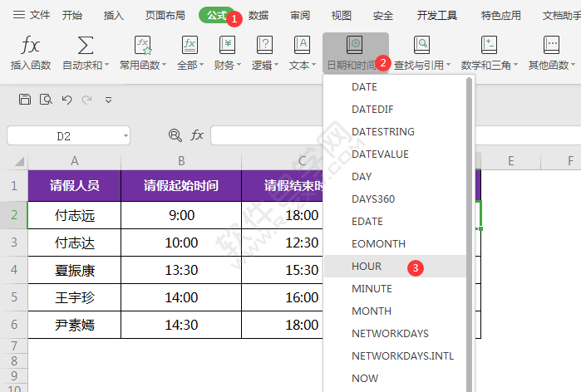Viewport: 581px width, 392px height.
Task: Open Date and Time (日期和时间) functions icon
Action: coord(355,45)
